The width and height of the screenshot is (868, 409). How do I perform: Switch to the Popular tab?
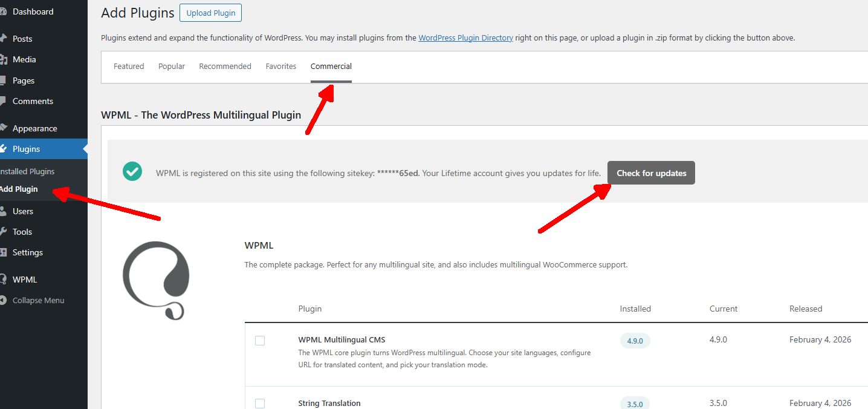pos(172,67)
